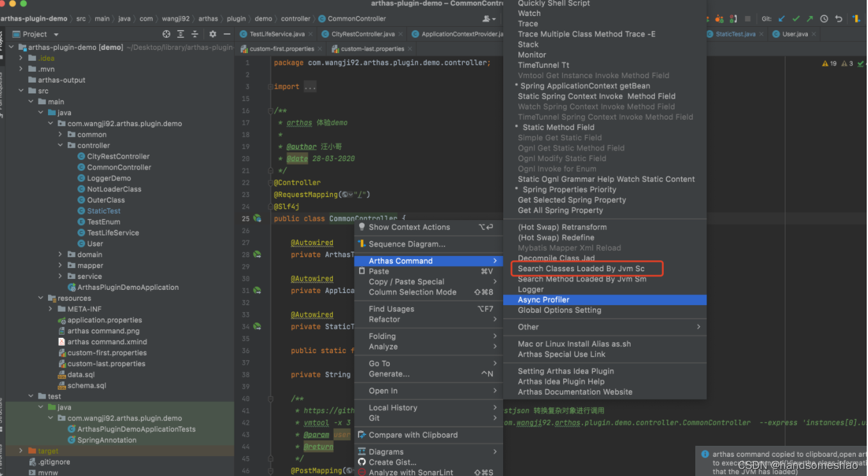
Task: Select Async Profiler menu item
Action: tap(604, 299)
